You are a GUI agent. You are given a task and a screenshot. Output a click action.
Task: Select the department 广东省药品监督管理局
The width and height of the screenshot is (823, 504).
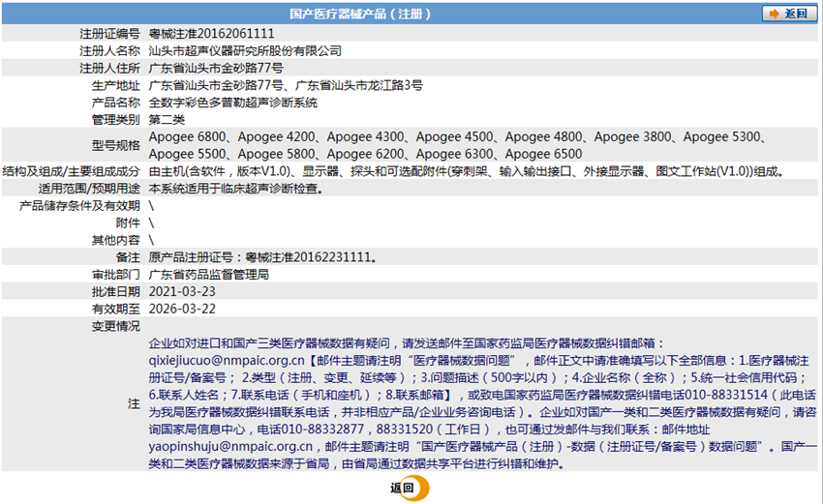click(209, 275)
